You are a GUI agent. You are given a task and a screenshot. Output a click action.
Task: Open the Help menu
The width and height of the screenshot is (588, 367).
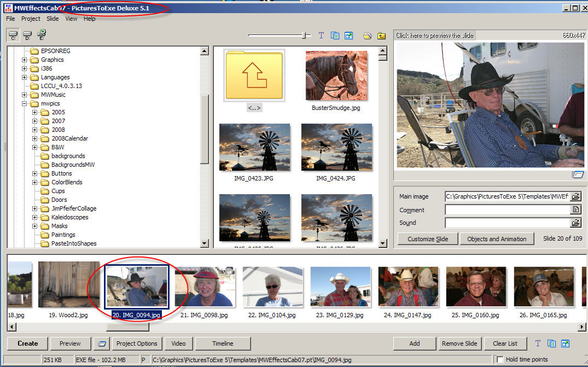(89, 19)
